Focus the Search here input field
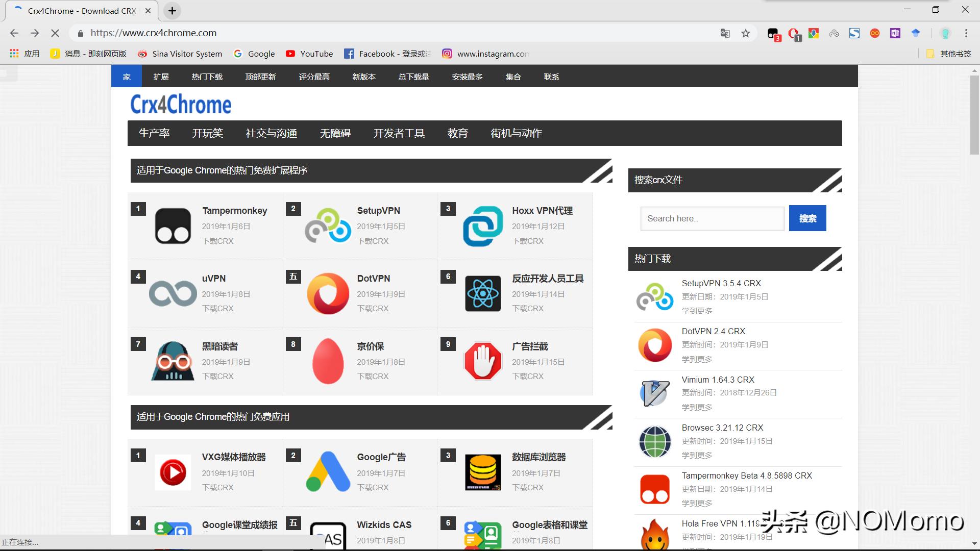Viewport: 980px width, 551px height. [x=712, y=218]
